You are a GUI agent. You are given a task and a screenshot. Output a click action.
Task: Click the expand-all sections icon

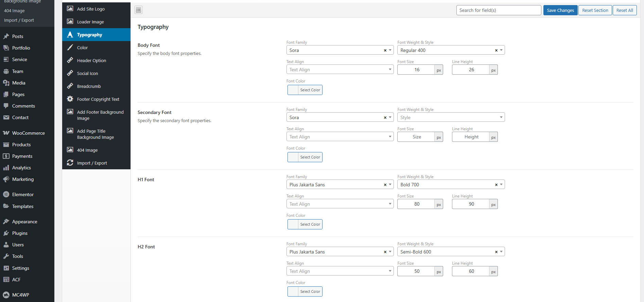pyautogui.click(x=138, y=10)
